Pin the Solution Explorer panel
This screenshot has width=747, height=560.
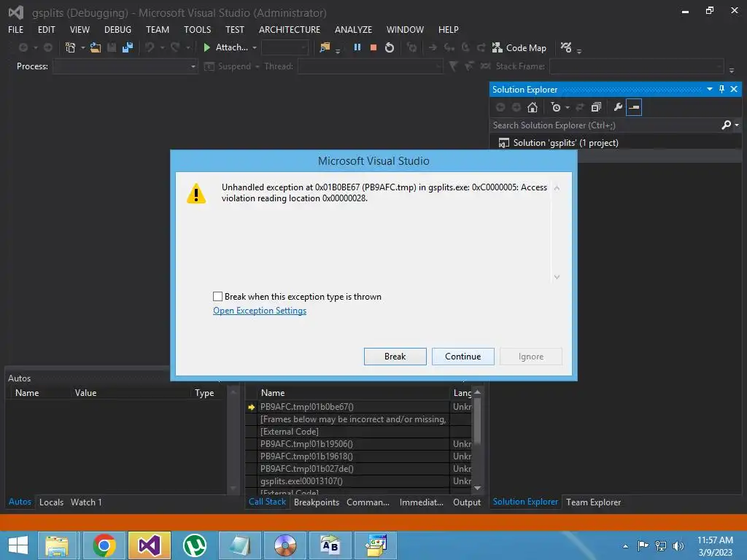point(721,89)
